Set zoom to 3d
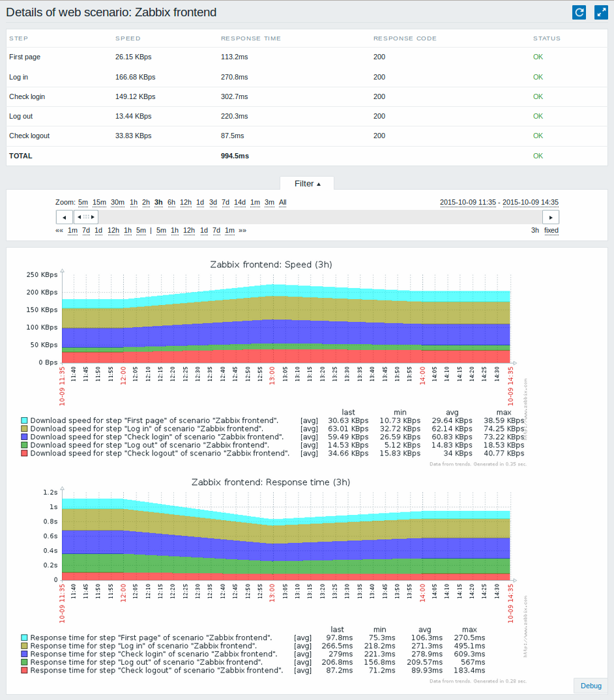614x700 pixels. [213, 202]
